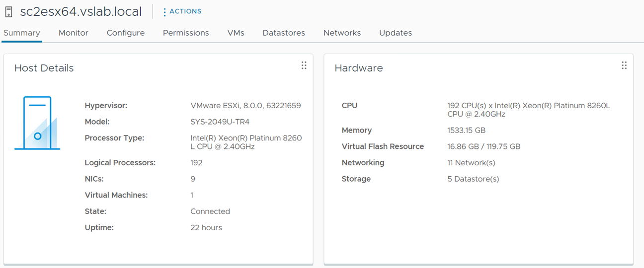Click the ACTIONS three-dot icon
Screen dimensions: 644x268
[164, 12]
